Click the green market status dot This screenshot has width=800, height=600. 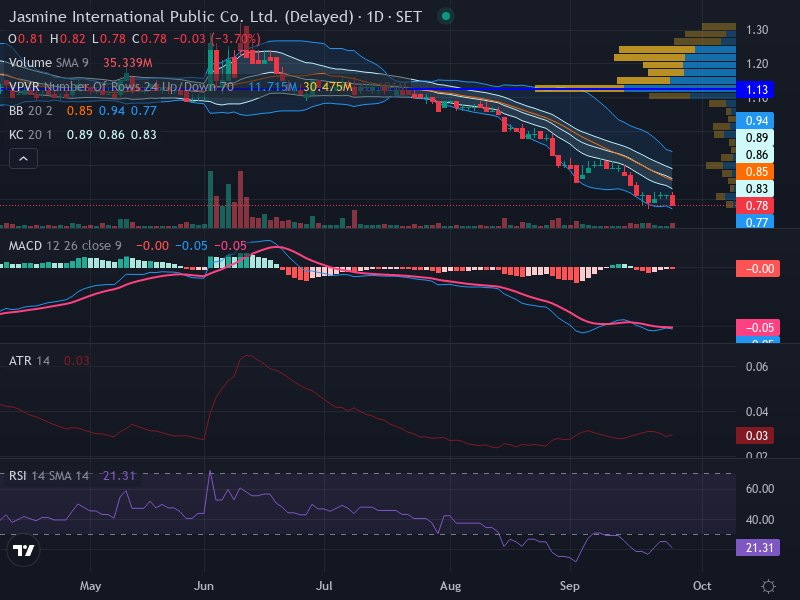445,16
